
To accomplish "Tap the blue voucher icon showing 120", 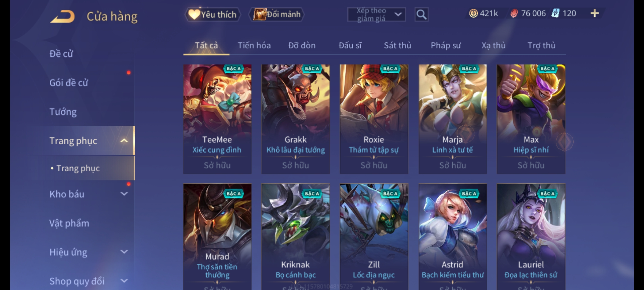I will (x=555, y=13).
